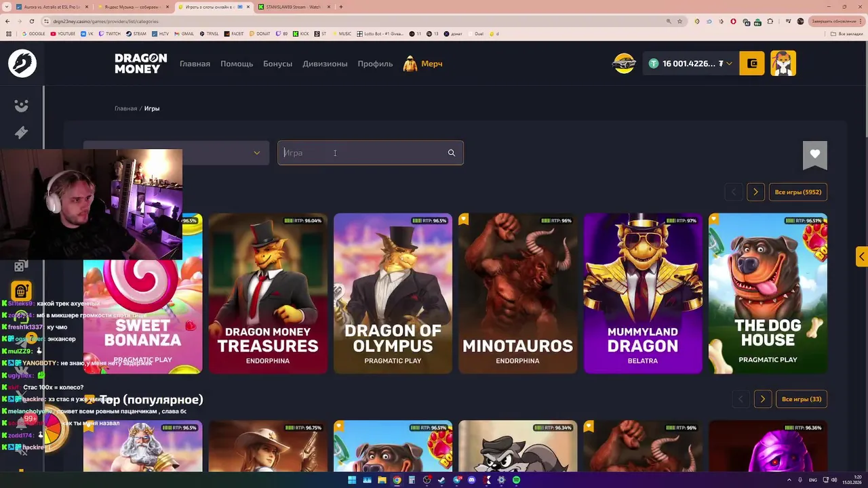868x488 pixels.
Task: Open the clock and date in taskbar
Action: (x=852, y=480)
